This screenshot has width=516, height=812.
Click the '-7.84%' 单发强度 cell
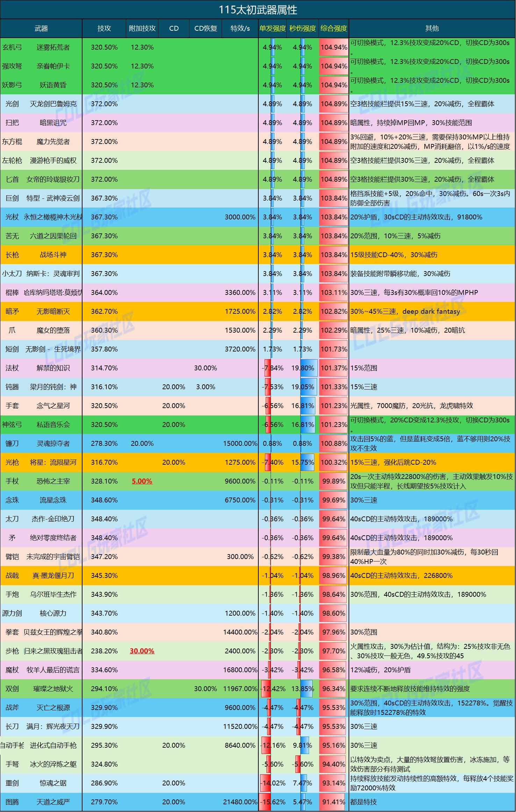click(273, 368)
